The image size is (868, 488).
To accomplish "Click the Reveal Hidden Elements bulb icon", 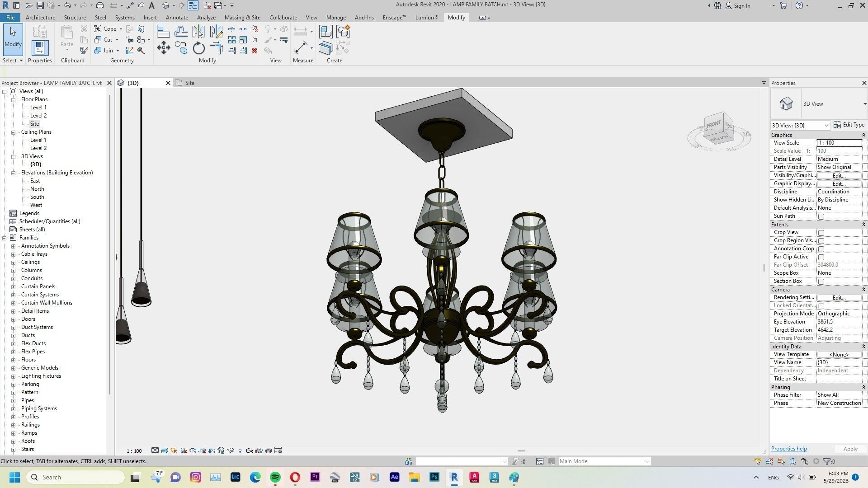I will [240, 450].
